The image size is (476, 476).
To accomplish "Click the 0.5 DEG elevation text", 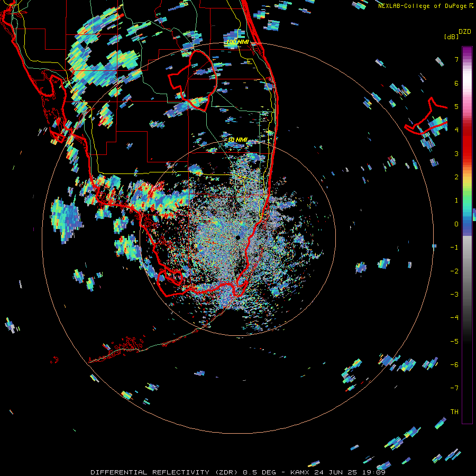I will coord(259,472).
